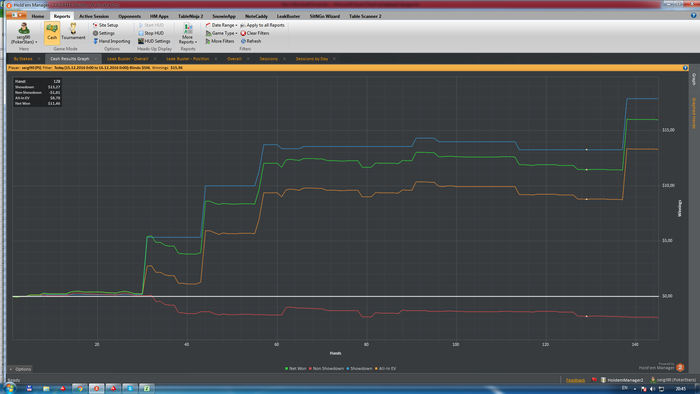Open the Sessions by Day tab
Image resolution: width=700 pixels, height=394 pixels.
pos(312,59)
